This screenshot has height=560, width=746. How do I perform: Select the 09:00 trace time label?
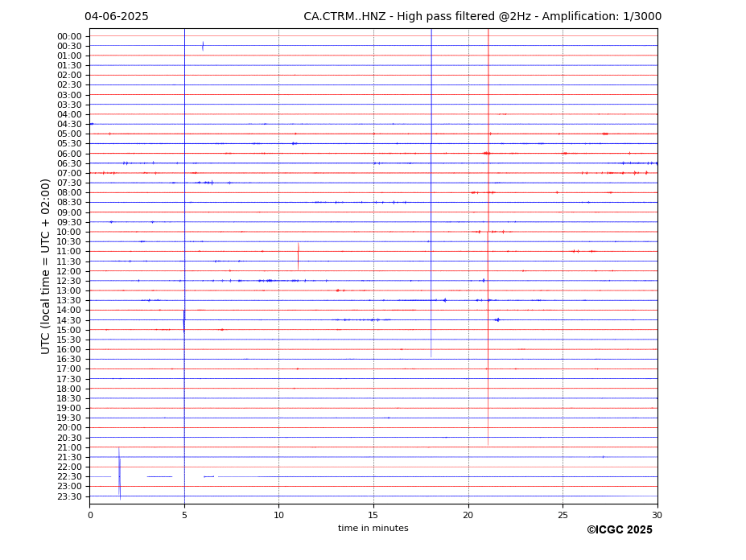pyautogui.click(x=69, y=212)
